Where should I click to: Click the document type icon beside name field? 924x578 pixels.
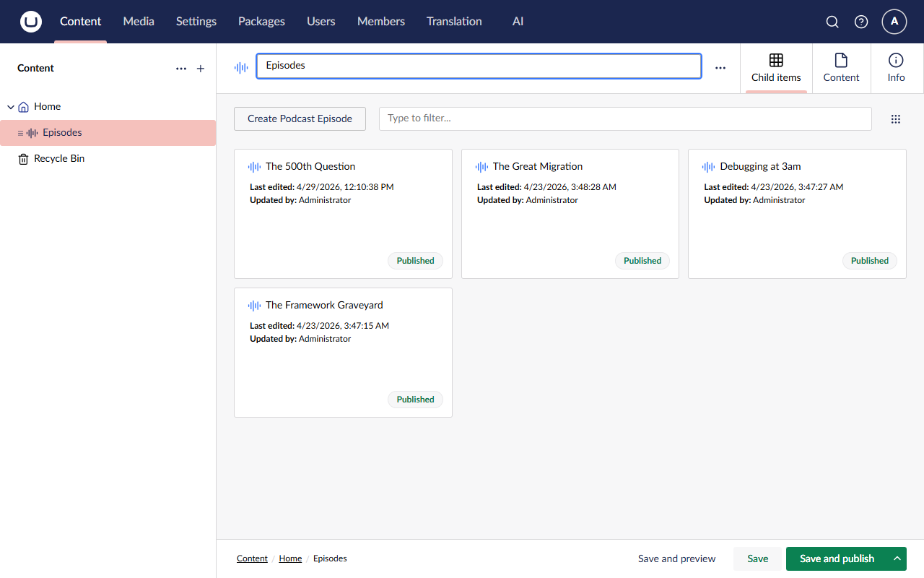241,67
